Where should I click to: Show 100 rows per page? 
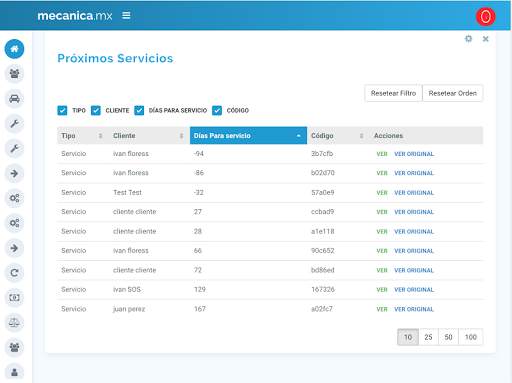click(x=471, y=337)
